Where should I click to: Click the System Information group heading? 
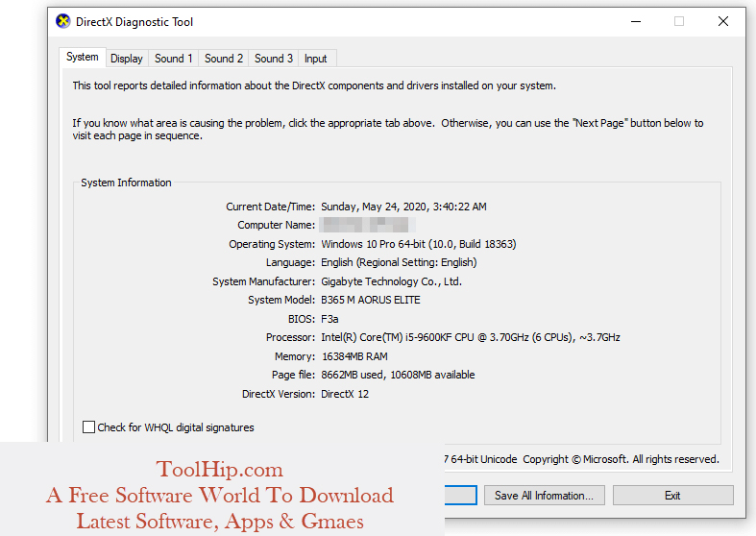coord(126,183)
